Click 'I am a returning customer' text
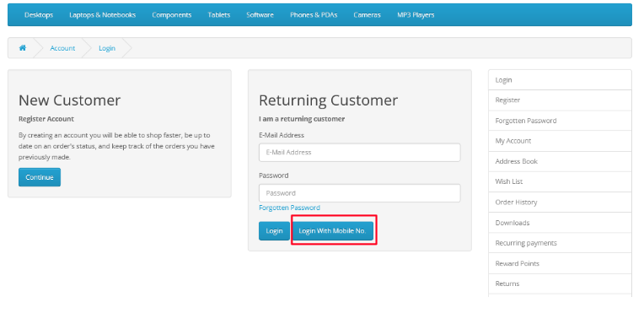The height and width of the screenshot is (324, 644). [302, 119]
